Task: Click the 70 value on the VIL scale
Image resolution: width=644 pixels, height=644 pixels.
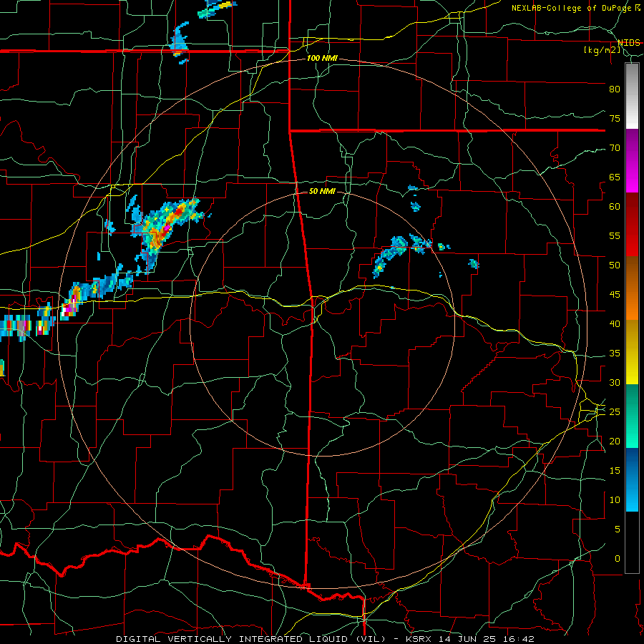Action: coord(615,148)
